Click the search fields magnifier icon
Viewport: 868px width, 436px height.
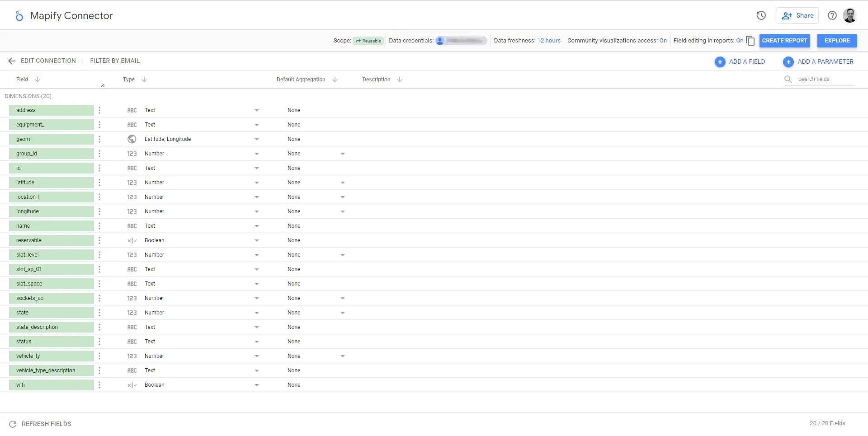click(788, 79)
